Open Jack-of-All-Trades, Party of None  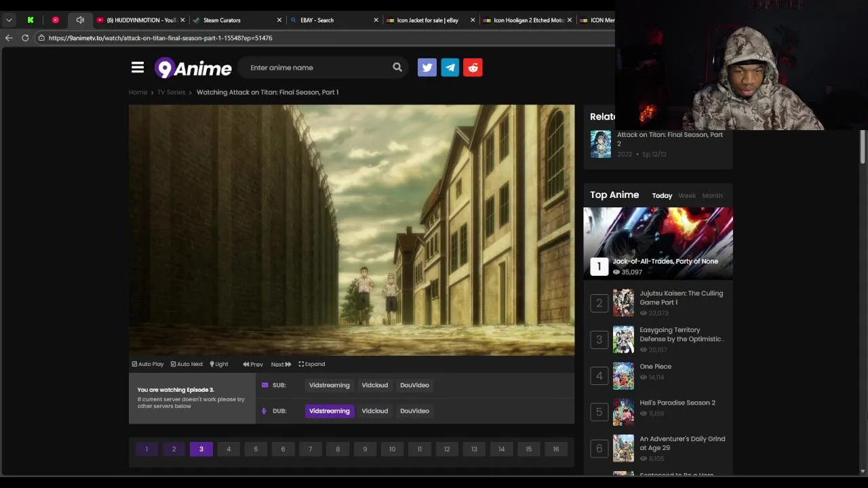click(x=665, y=261)
